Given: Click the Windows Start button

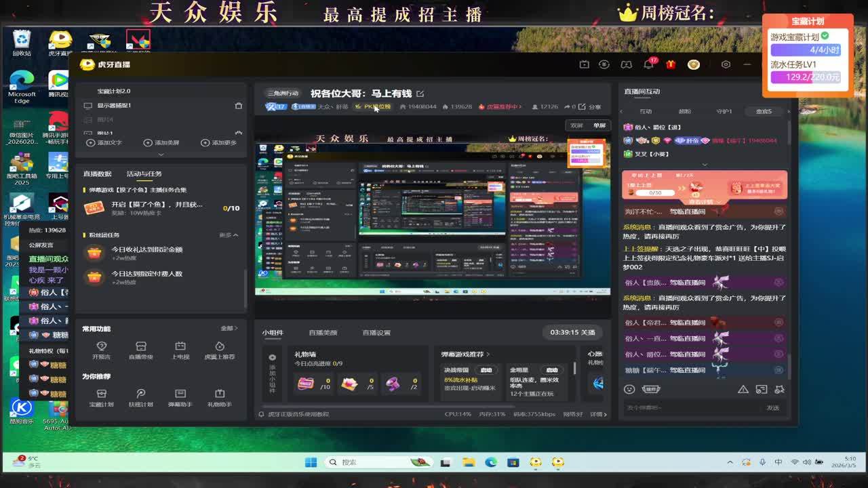Looking at the screenshot, I should [311, 462].
